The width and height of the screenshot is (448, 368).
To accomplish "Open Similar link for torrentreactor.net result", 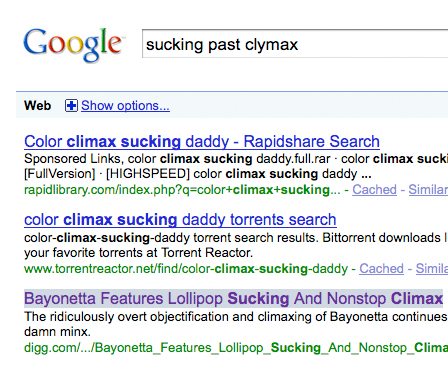I will click(432, 268).
